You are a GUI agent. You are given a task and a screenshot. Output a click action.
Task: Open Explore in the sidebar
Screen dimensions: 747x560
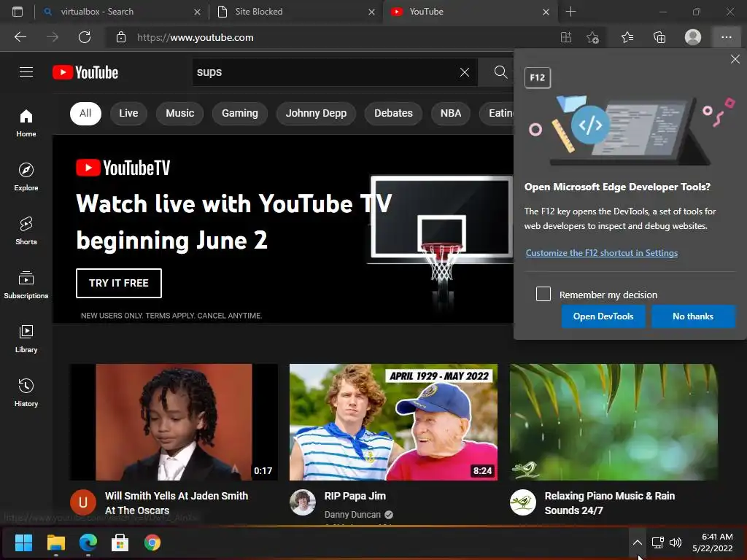26,177
